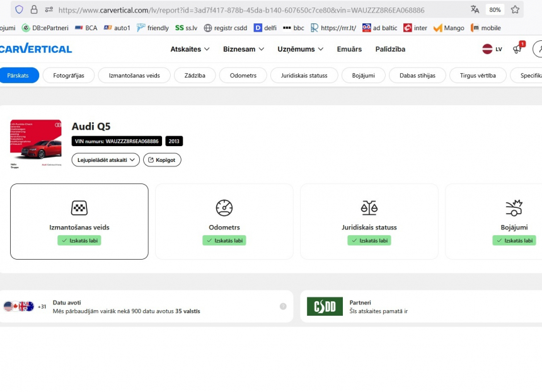Select the Pārskats tab

pos(18,76)
